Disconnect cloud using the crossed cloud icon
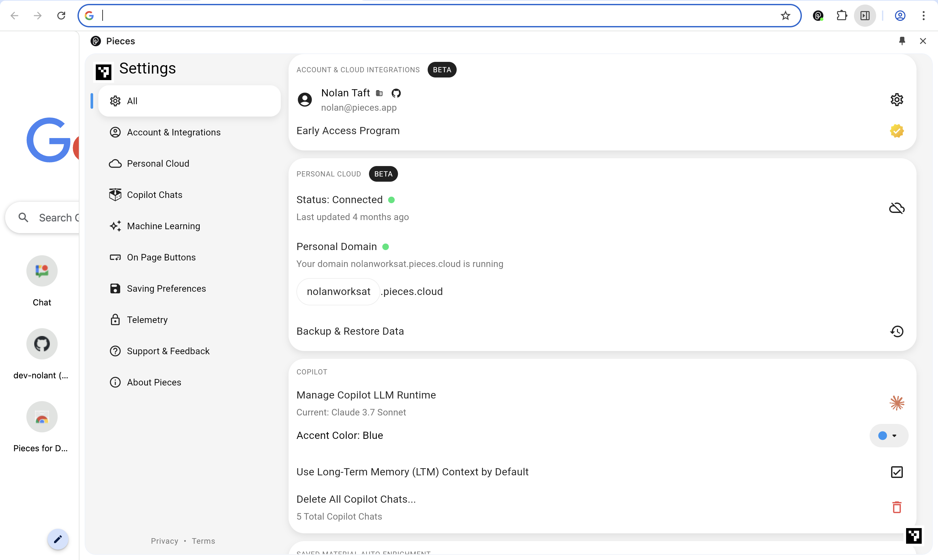Image resolution: width=938 pixels, height=560 pixels. tap(897, 208)
